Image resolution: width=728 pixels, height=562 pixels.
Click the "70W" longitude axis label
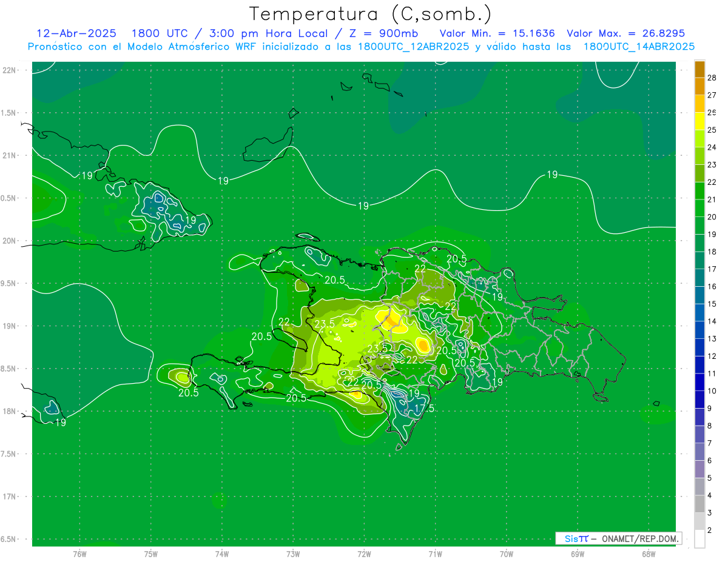(507, 554)
